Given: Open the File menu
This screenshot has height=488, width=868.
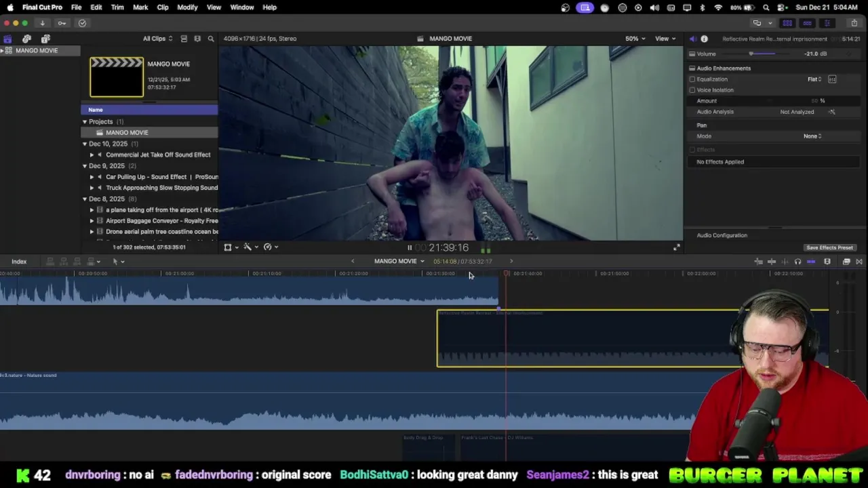Looking at the screenshot, I should 77,7.
